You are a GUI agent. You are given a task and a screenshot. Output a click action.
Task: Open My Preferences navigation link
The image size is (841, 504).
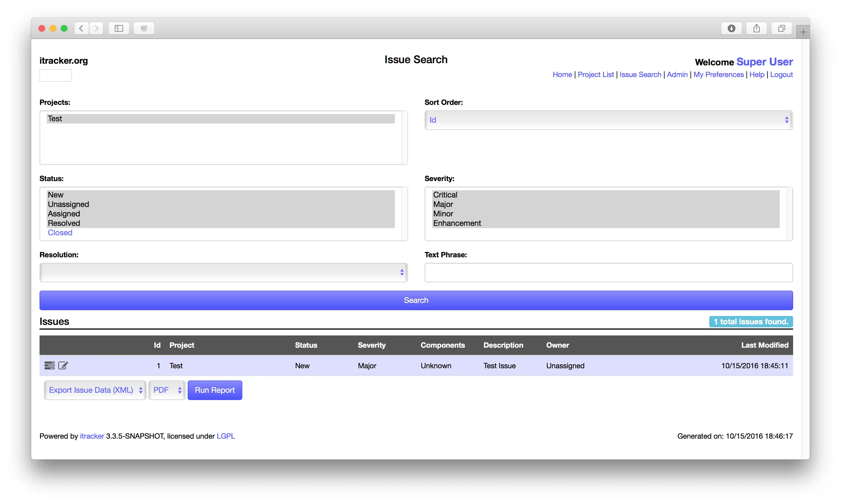718,74
